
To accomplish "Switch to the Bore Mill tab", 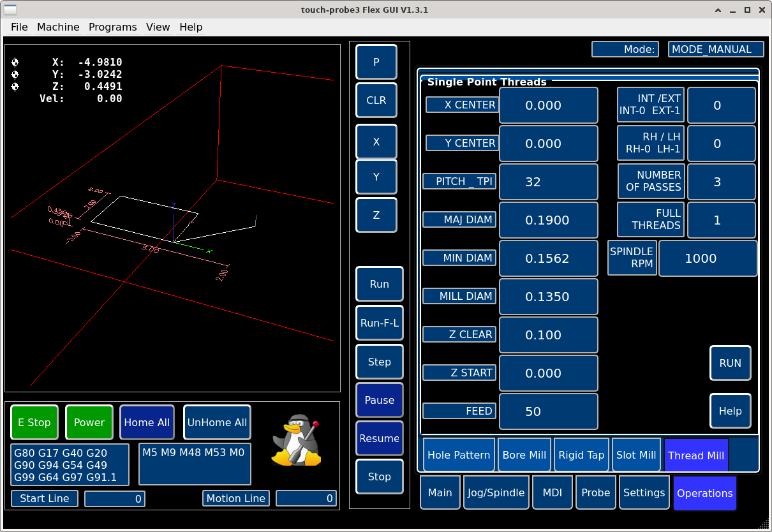I will tap(524, 455).
